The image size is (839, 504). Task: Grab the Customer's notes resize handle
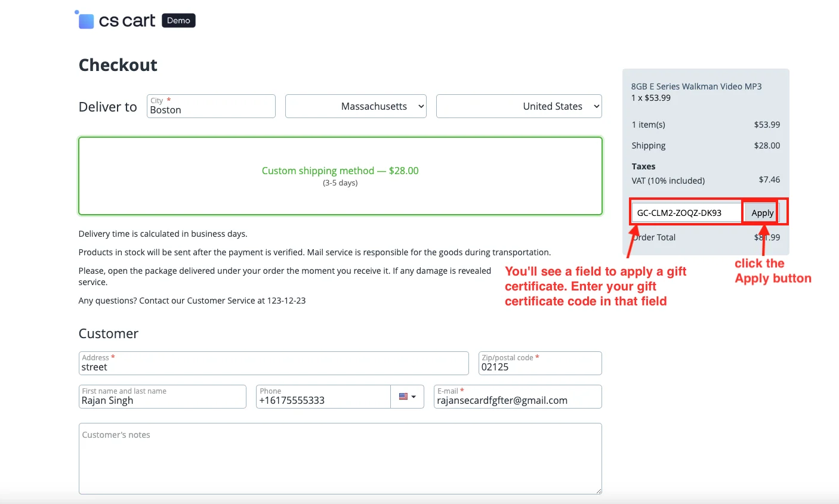[598, 490]
